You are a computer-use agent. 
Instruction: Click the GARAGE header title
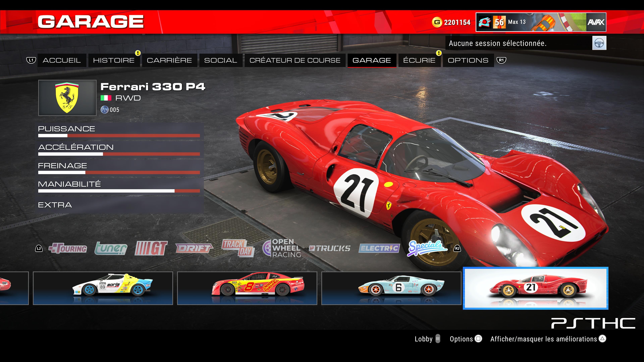[91, 21]
